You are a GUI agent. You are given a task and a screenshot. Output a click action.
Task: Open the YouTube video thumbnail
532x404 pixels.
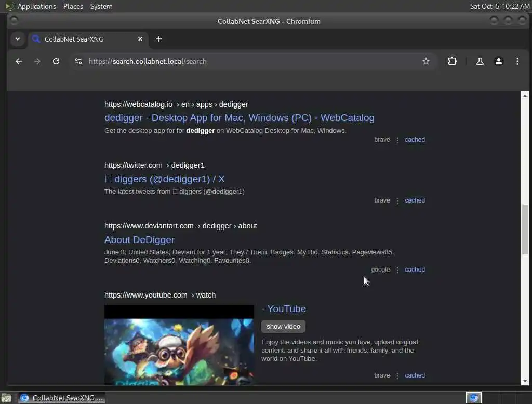(179, 345)
